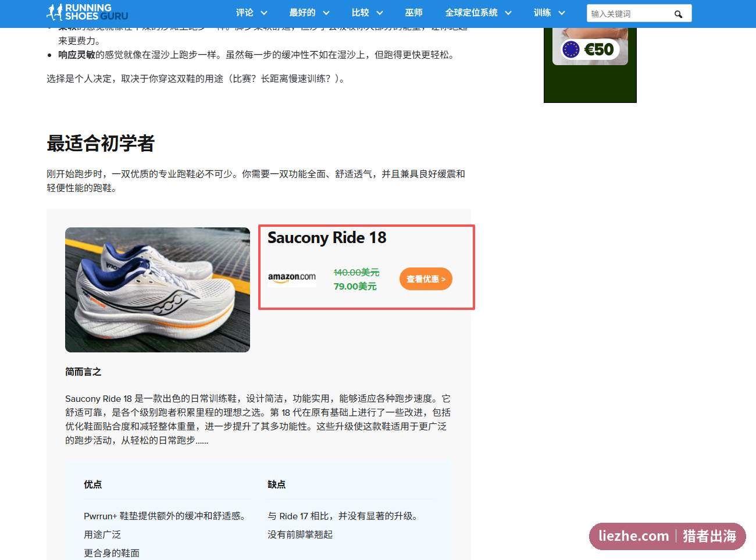
Task: Expand the chevron next to 评论
Action: tap(264, 13)
